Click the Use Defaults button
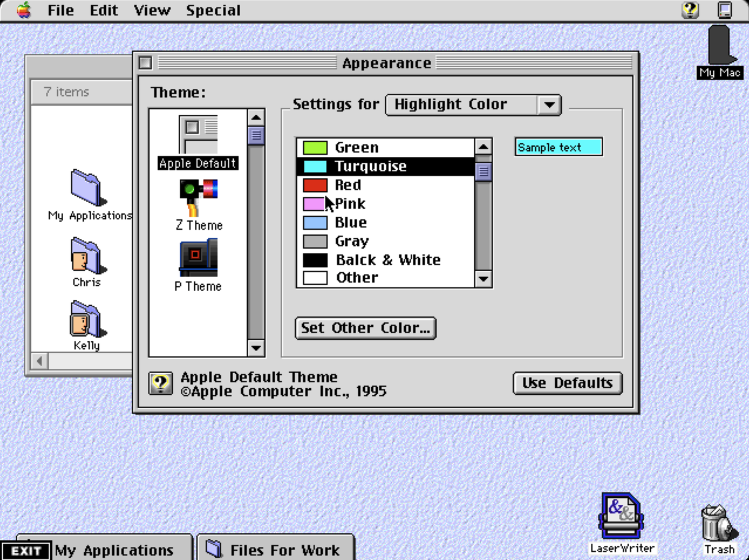 point(567,383)
